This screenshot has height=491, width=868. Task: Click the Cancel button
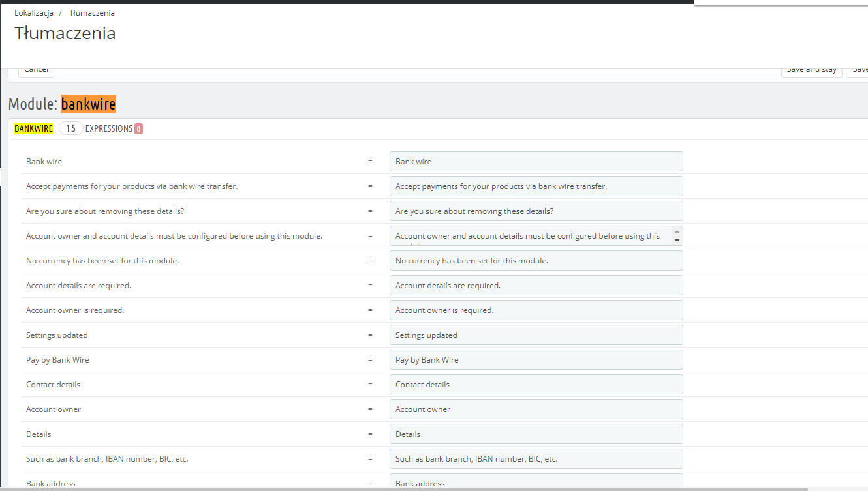[36, 70]
